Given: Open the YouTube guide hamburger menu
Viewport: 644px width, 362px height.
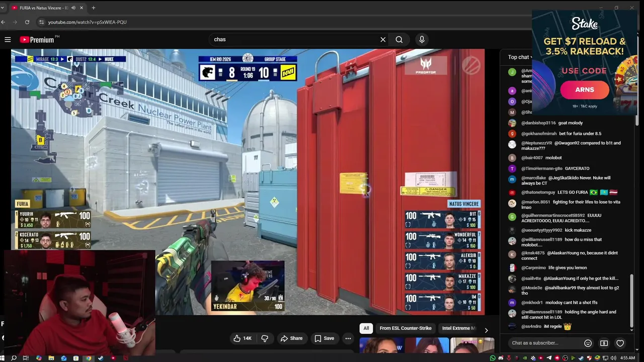Looking at the screenshot, I should click(8, 39).
